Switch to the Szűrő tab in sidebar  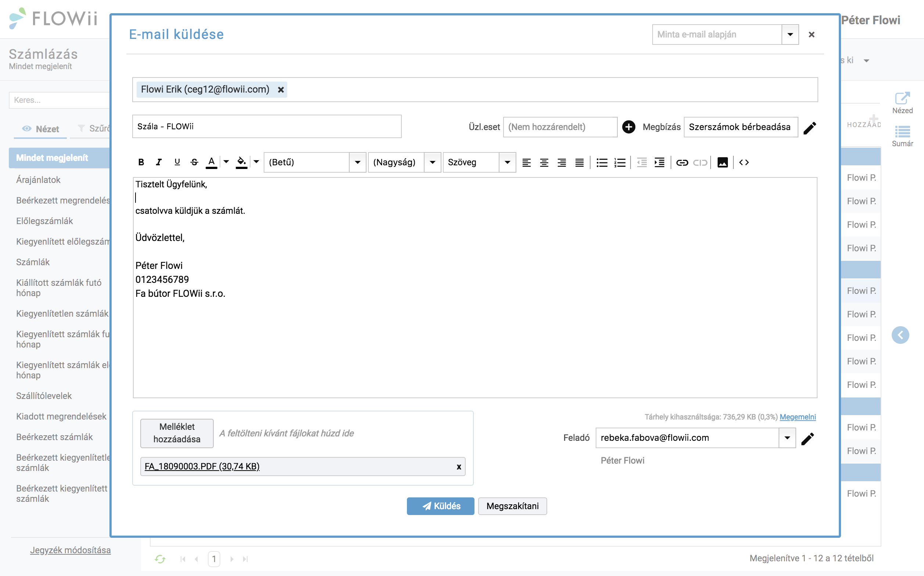[x=94, y=129]
